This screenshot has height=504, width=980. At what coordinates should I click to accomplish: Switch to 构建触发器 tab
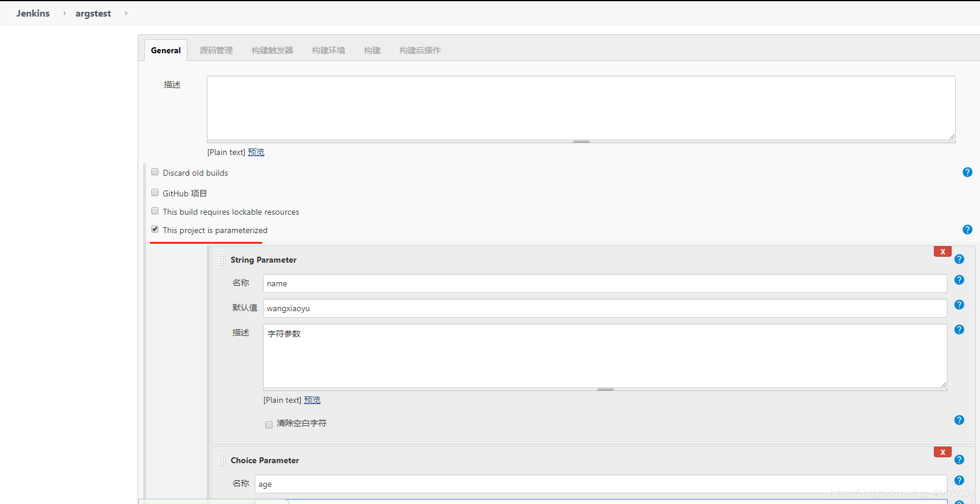[x=272, y=50]
